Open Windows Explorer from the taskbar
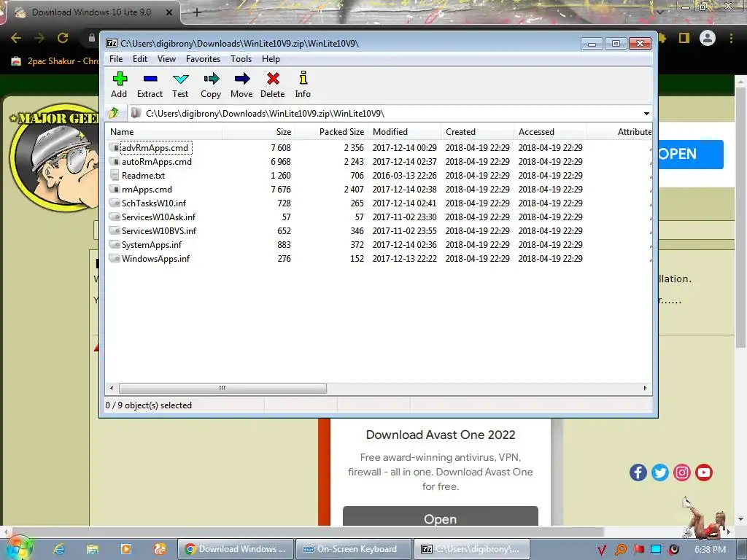Viewport: 747px width, 560px height. coord(93,549)
